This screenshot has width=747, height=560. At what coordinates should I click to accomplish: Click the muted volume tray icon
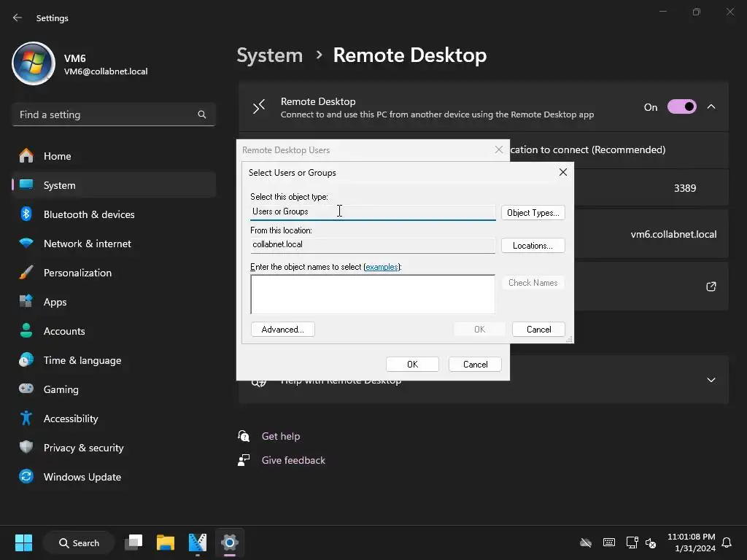pyautogui.click(x=651, y=542)
